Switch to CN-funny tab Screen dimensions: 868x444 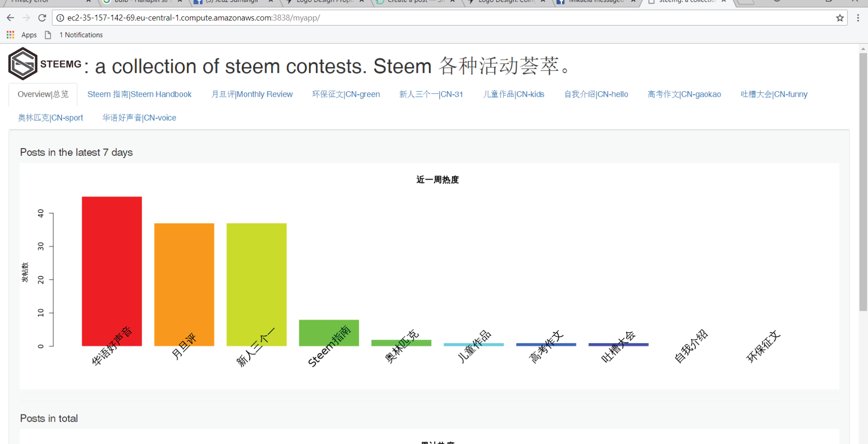tap(774, 94)
